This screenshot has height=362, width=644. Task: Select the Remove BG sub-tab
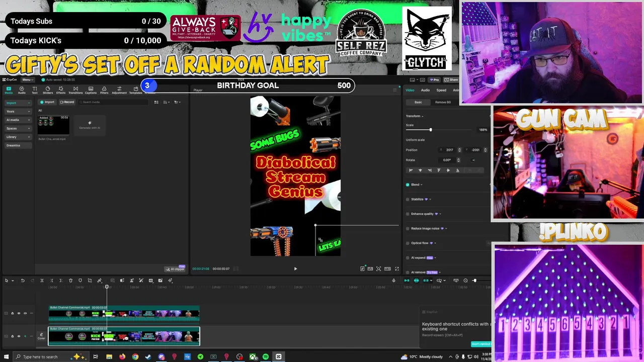[443, 102]
